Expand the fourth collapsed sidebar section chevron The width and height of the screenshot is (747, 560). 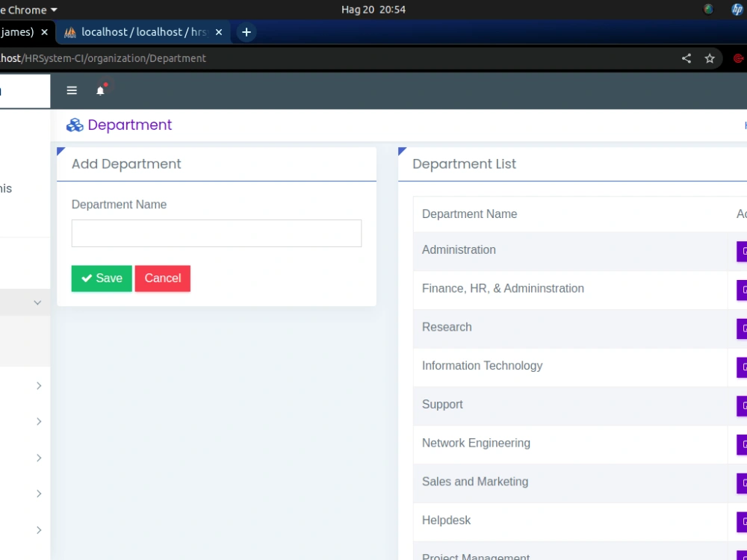(x=39, y=494)
